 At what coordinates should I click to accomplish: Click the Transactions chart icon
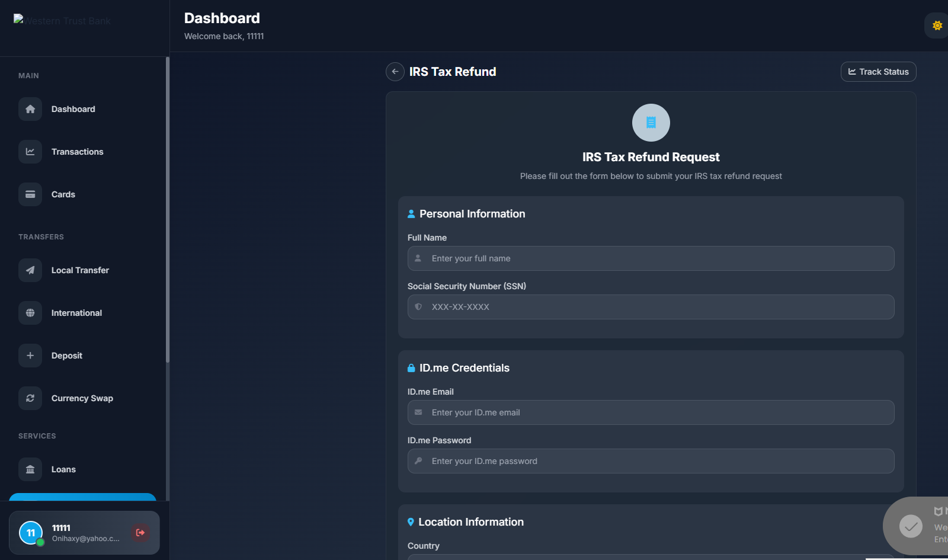pos(30,152)
